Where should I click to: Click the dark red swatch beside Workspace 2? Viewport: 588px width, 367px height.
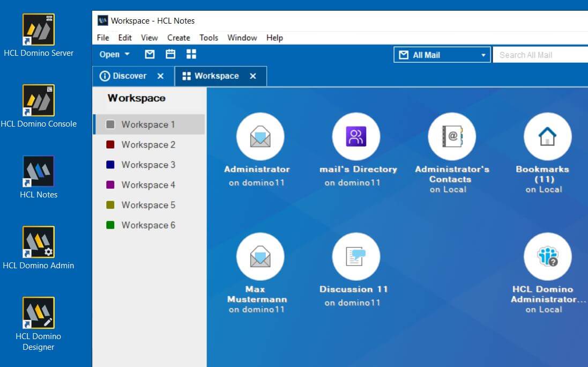pyautogui.click(x=110, y=144)
